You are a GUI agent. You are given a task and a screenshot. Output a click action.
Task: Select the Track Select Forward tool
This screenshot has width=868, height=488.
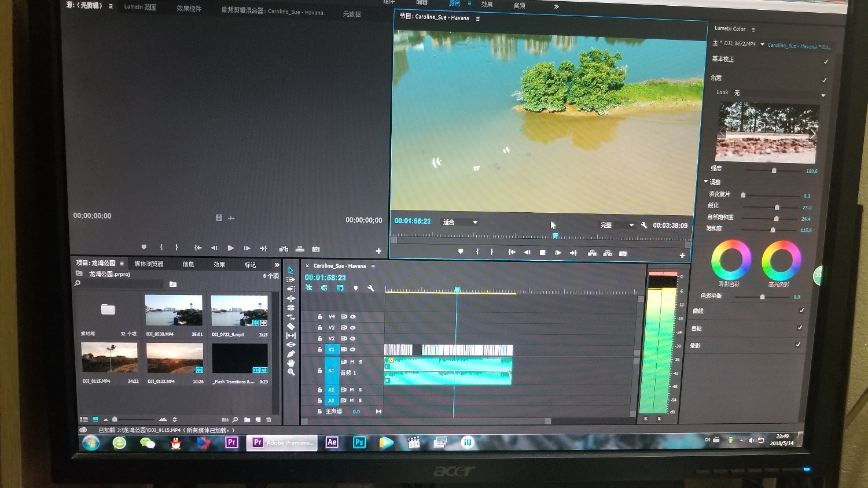(x=290, y=279)
